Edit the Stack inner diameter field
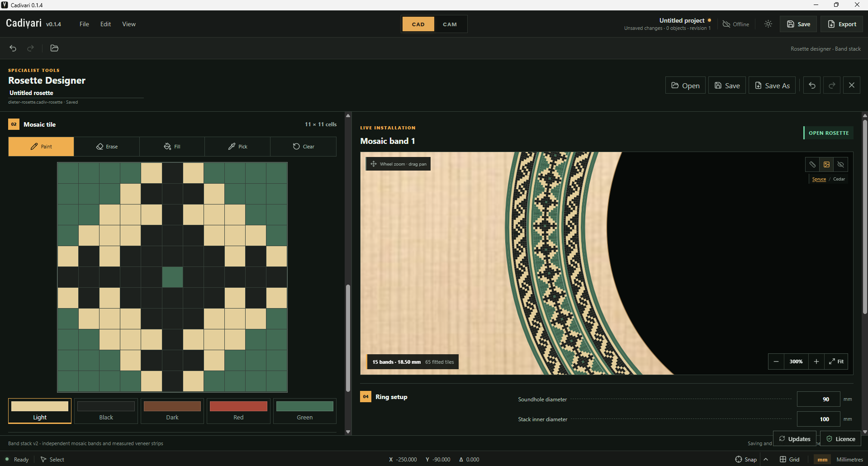Screen dimensions: 868x466 [x=818, y=419]
